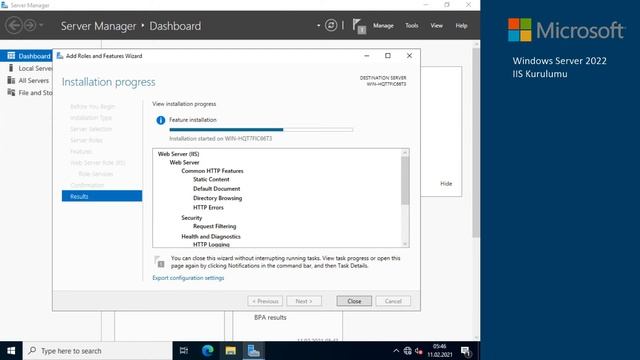This screenshot has width=640, height=360.
Task: Open the Windows Start menu
Action: pyautogui.click(x=11, y=351)
